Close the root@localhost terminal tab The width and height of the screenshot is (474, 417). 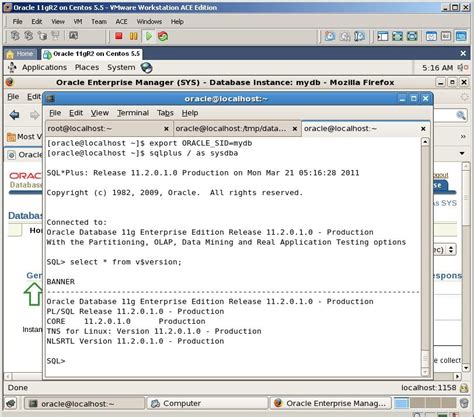point(166,129)
